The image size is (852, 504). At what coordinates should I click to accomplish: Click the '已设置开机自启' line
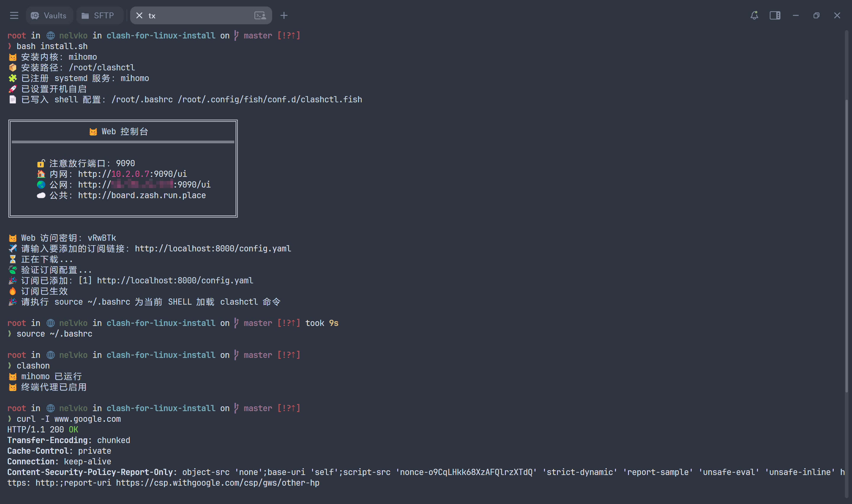(x=48, y=89)
